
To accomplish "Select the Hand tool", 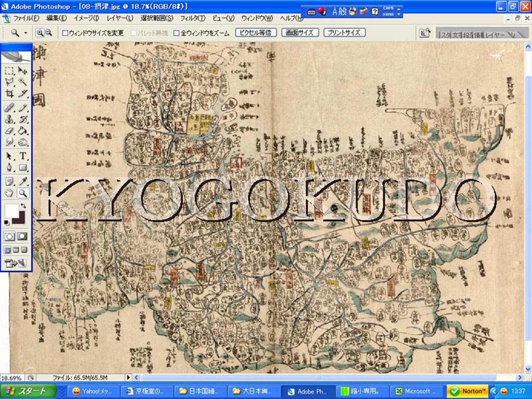I will (9, 193).
